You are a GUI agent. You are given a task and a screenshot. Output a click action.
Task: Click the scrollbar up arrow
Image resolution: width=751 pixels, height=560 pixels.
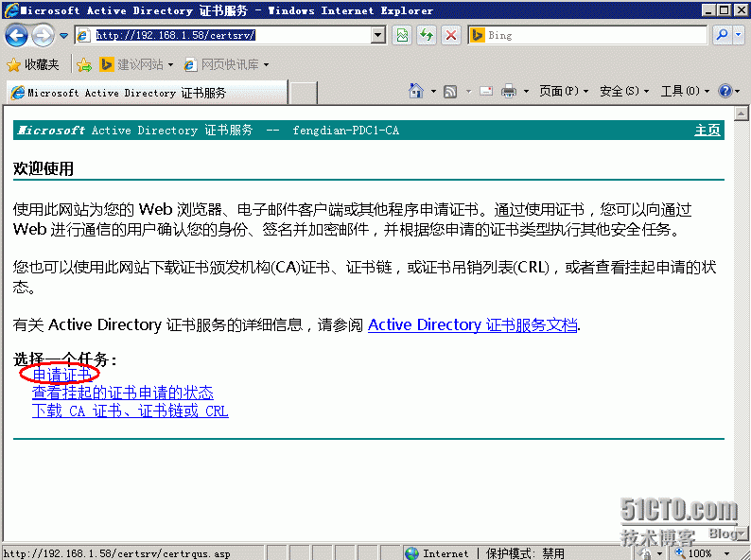741,114
